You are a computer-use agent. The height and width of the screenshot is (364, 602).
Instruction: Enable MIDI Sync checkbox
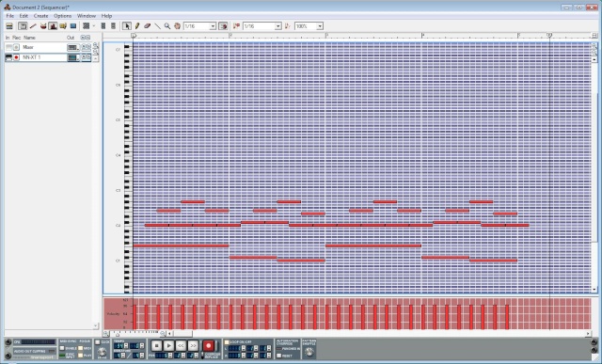coord(62,348)
